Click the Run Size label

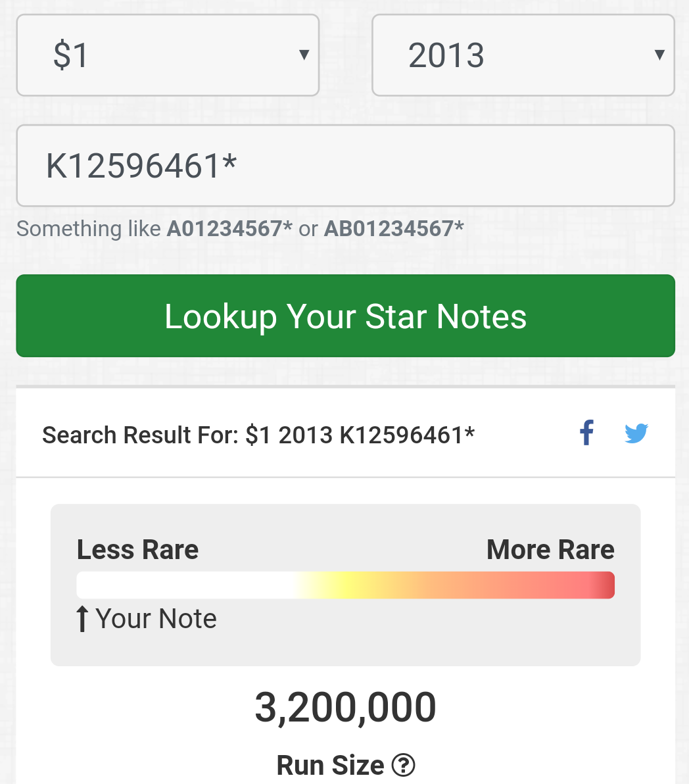(330, 765)
